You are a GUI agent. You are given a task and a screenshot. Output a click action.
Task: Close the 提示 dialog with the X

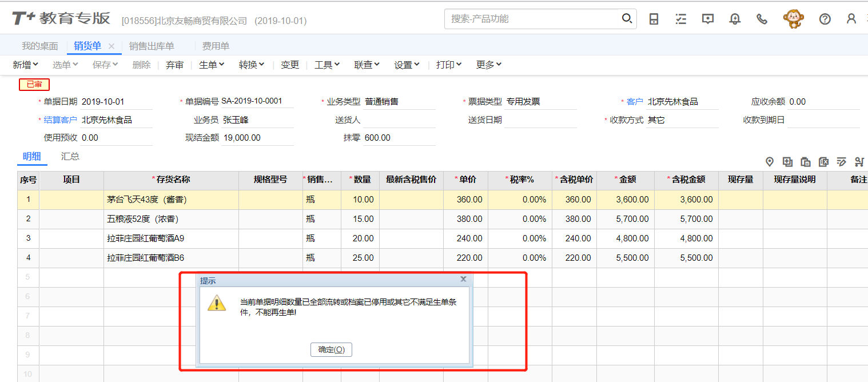(463, 279)
